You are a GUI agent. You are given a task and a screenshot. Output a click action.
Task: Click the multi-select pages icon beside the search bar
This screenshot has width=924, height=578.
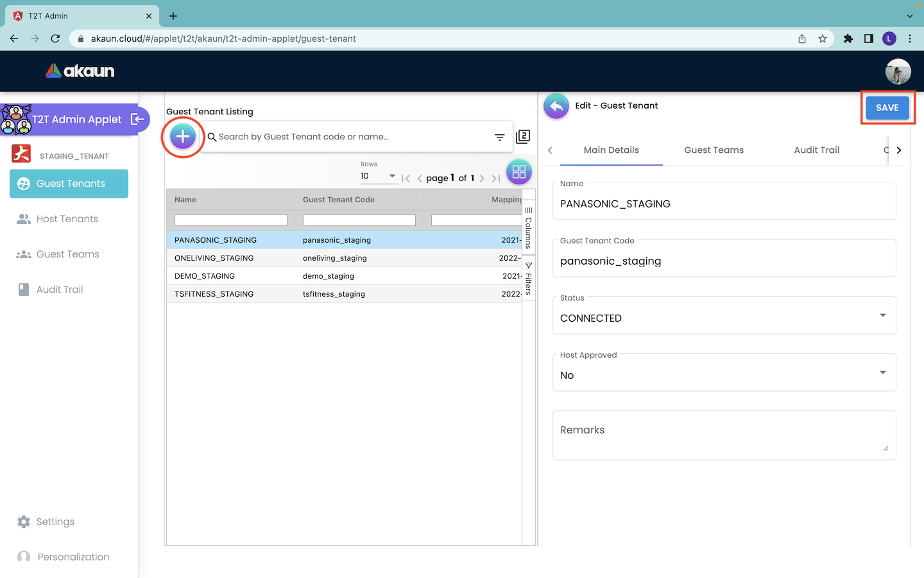[523, 136]
